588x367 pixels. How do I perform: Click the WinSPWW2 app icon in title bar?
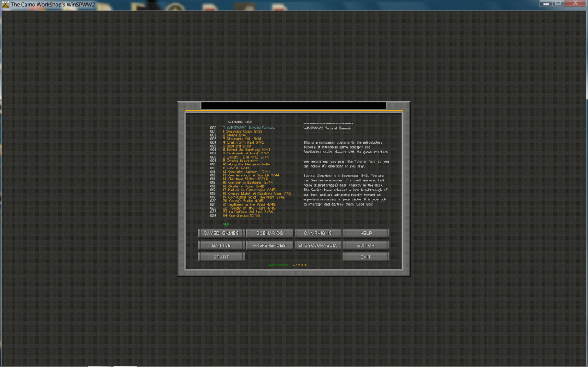5,5
